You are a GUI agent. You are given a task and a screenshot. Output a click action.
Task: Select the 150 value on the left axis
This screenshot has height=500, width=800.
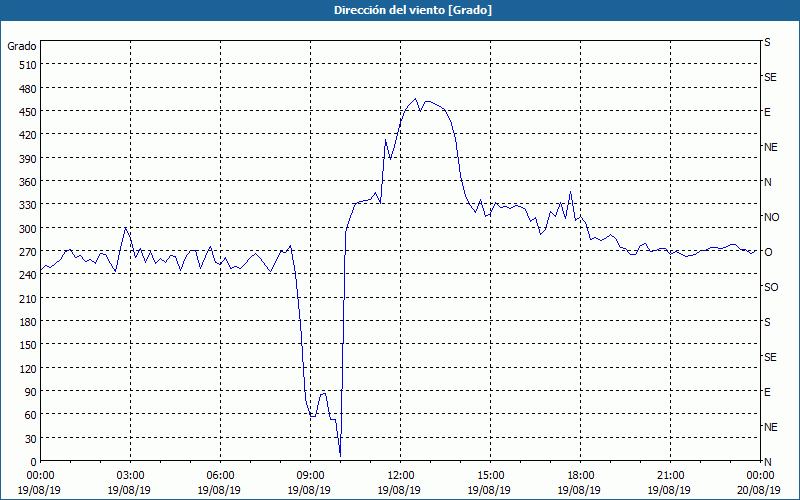[28, 345]
